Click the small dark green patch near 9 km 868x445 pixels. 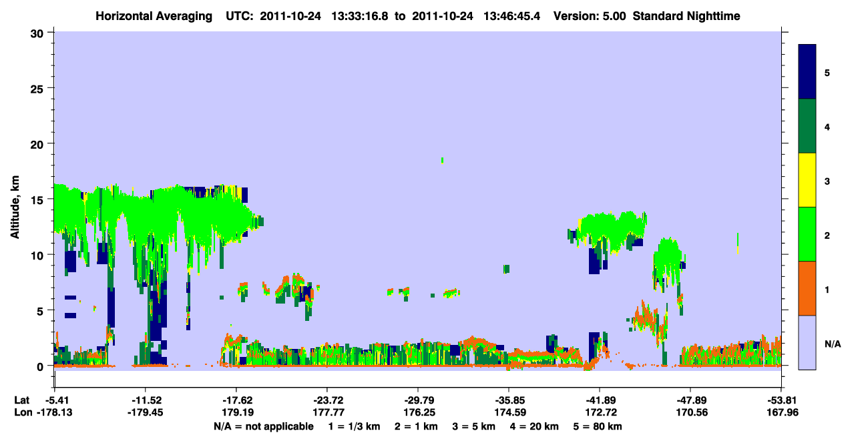point(507,269)
